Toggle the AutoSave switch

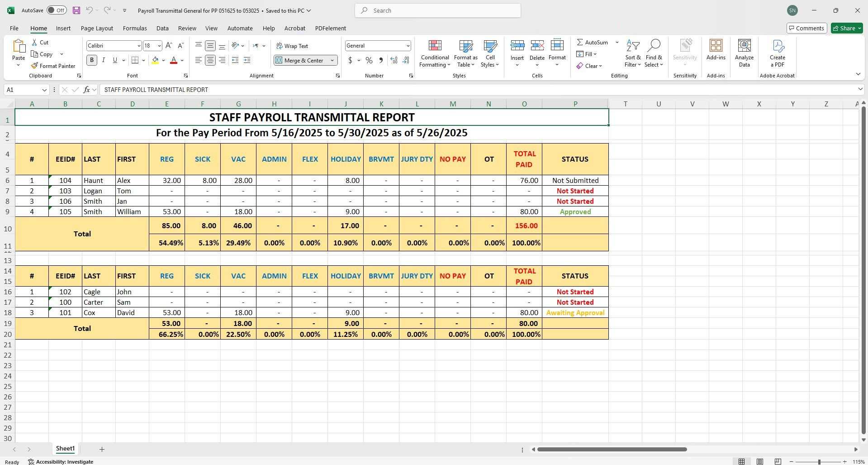(x=57, y=10)
